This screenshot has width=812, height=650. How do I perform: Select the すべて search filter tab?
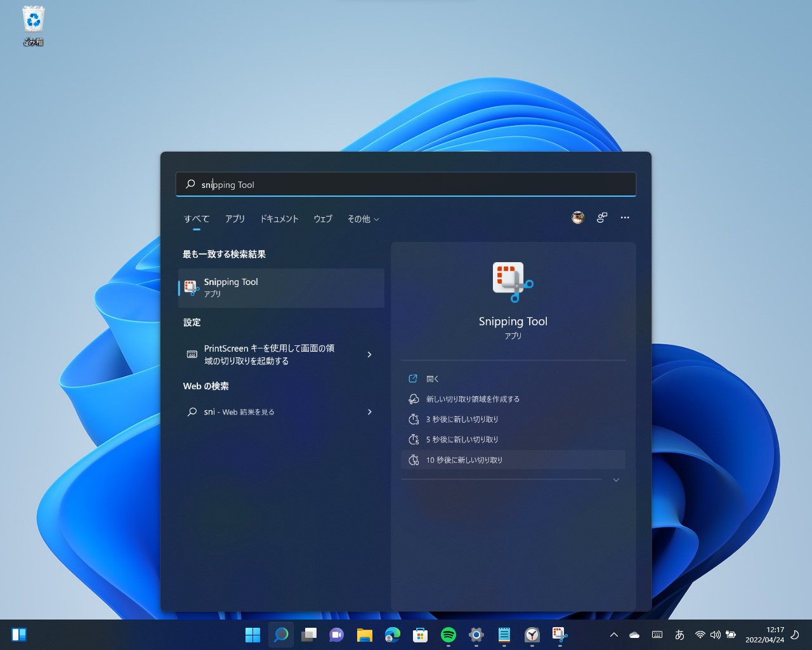(x=197, y=219)
